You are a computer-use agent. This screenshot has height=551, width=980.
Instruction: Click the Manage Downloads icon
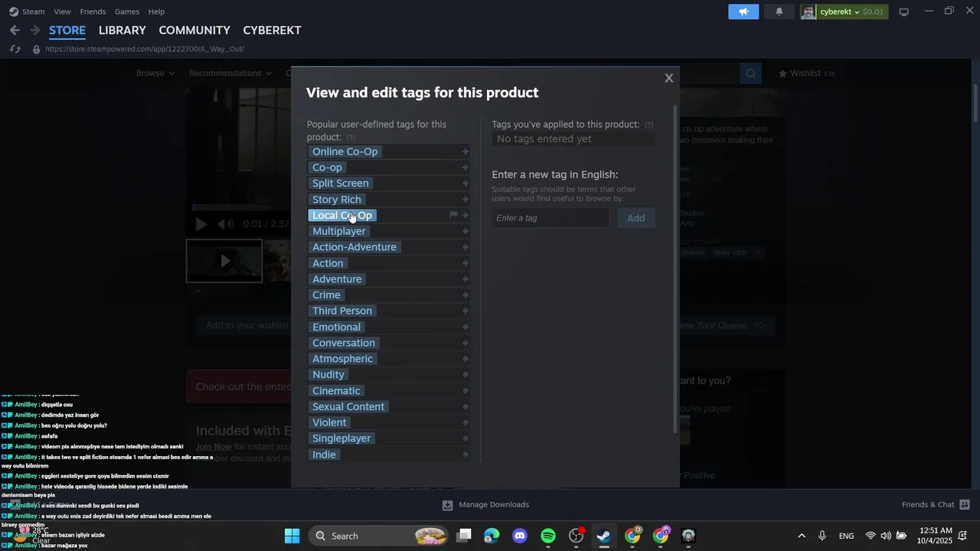coord(448,505)
